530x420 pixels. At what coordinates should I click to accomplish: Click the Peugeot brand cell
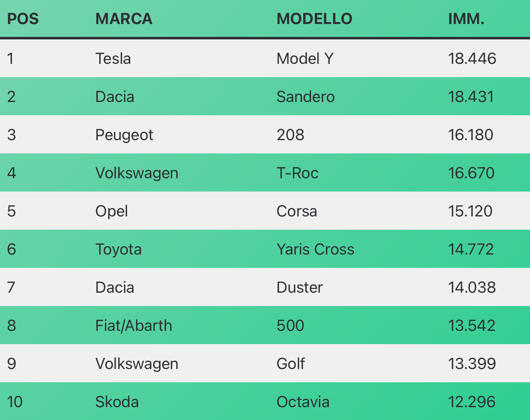click(124, 135)
